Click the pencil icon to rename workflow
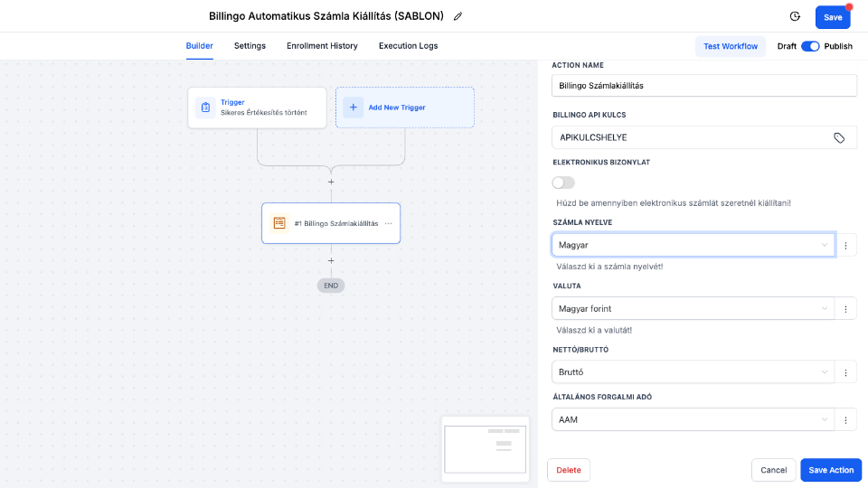Screen dimensions: 868x488 click(x=458, y=16)
